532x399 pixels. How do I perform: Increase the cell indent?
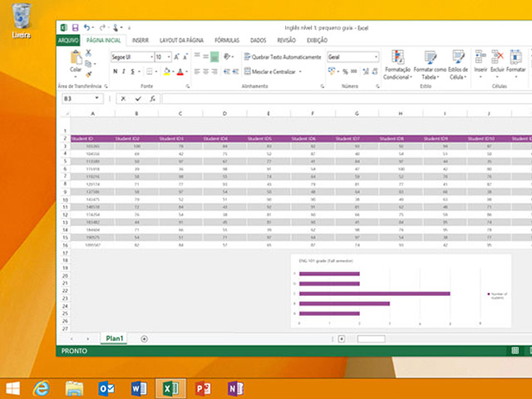tap(235, 71)
